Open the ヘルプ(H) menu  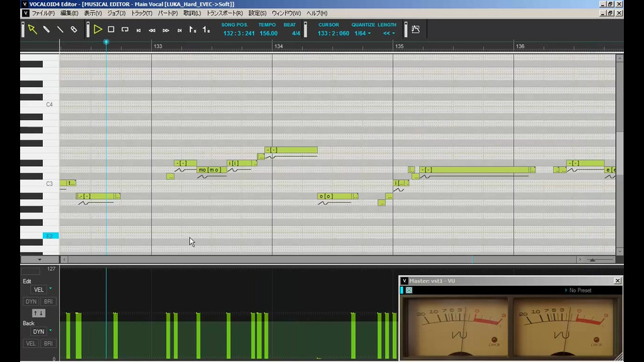click(x=317, y=13)
